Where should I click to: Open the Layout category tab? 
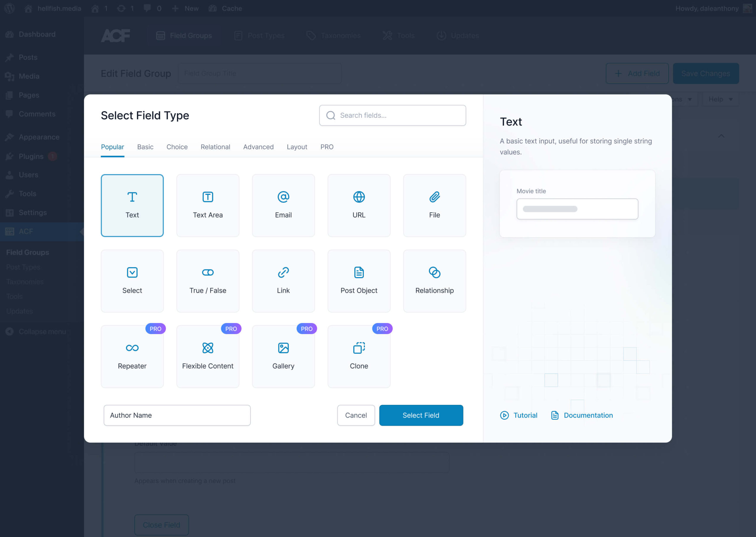point(297,146)
